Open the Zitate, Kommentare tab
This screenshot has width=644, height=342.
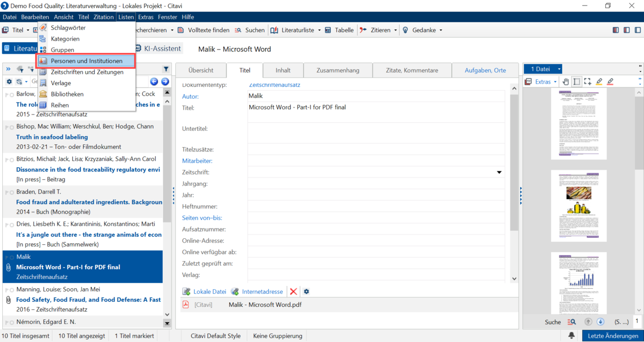click(412, 70)
